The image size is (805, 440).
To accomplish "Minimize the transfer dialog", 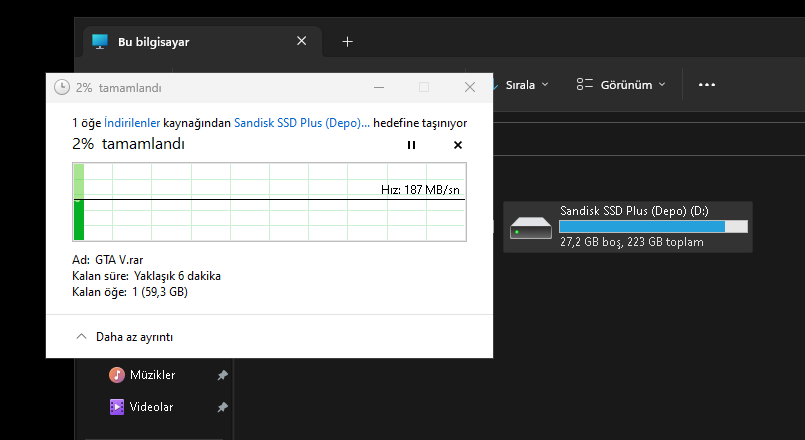I will tap(379, 87).
